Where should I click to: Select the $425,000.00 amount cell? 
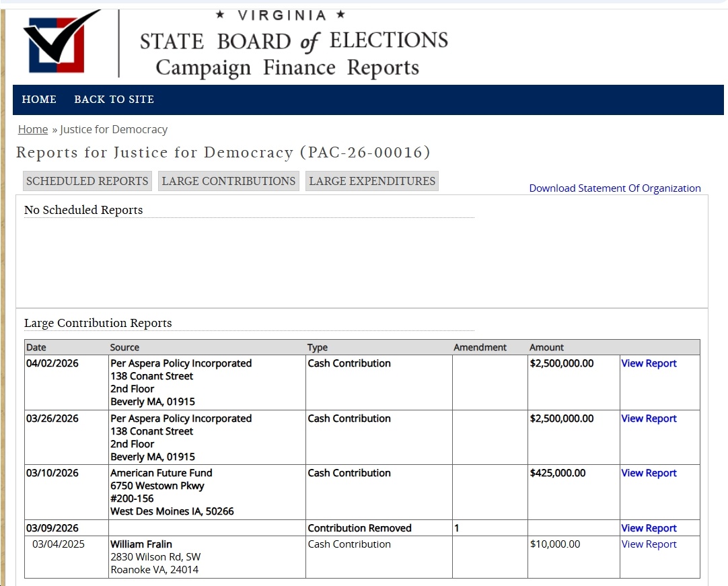(558, 473)
